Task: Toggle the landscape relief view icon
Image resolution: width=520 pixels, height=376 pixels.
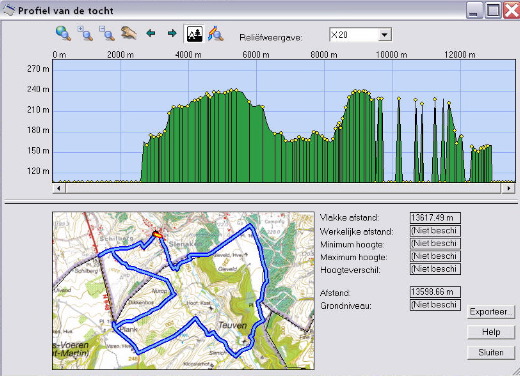Action: click(x=195, y=34)
